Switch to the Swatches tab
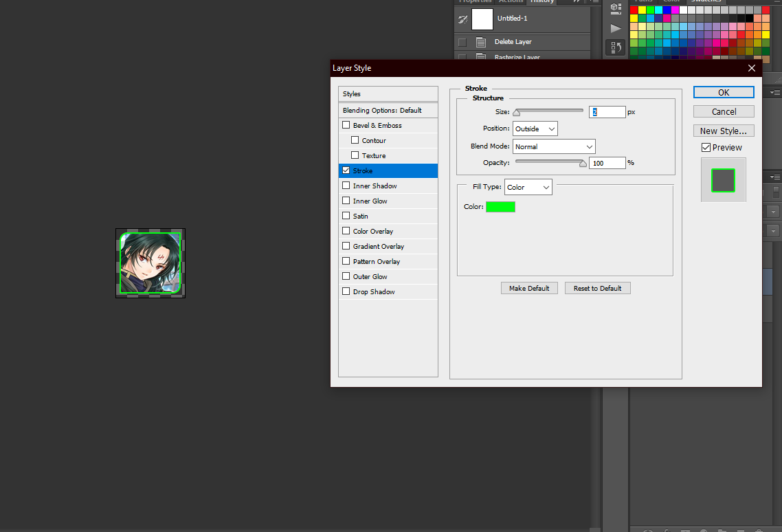Viewport: 782px width, 532px height. (706, 1)
